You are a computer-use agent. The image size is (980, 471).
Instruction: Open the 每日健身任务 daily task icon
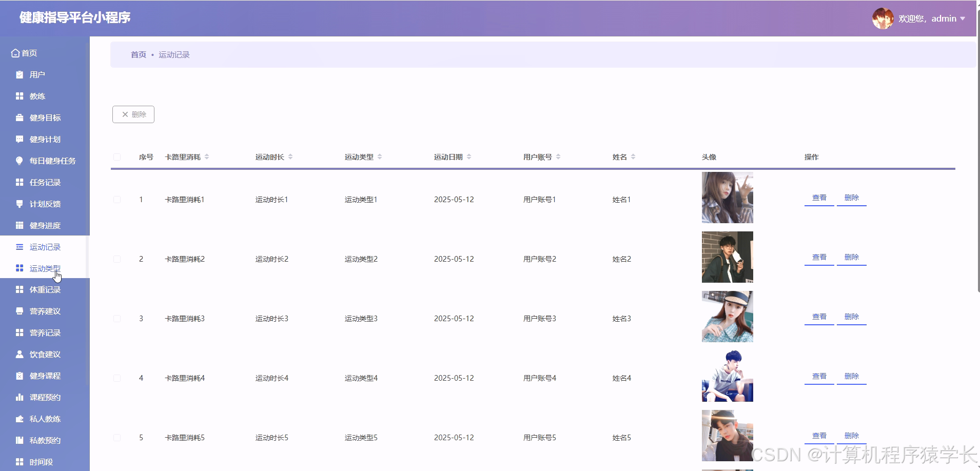18,161
